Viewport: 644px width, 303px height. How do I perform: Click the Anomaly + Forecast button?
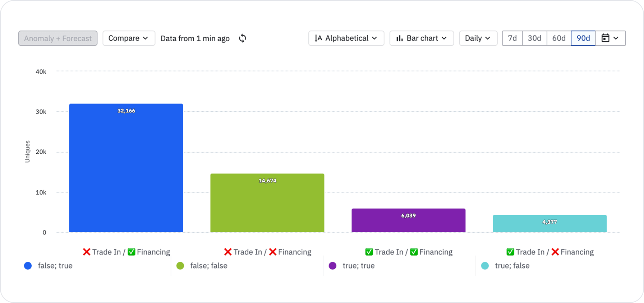(58, 38)
